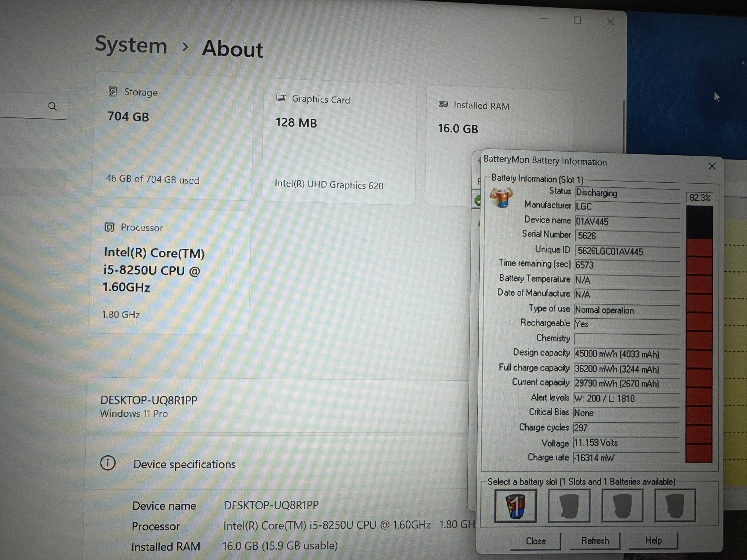Click the Storage card icon
Image resolution: width=747 pixels, height=560 pixels.
[x=113, y=92]
